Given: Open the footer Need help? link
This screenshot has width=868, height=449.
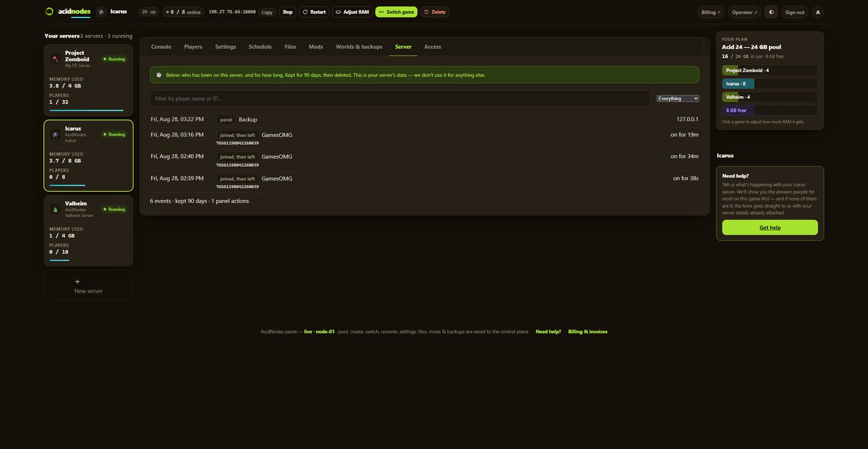Looking at the screenshot, I should pyautogui.click(x=548, y=332).
